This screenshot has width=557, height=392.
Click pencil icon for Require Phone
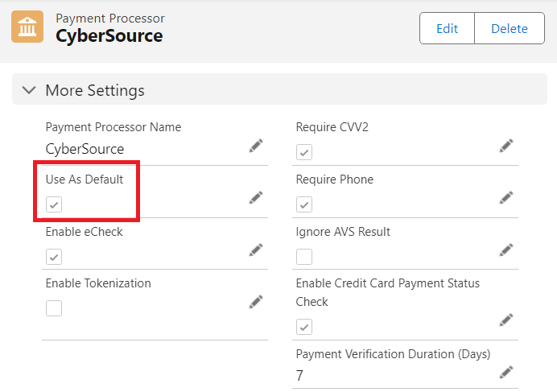(x=506, y=197)
